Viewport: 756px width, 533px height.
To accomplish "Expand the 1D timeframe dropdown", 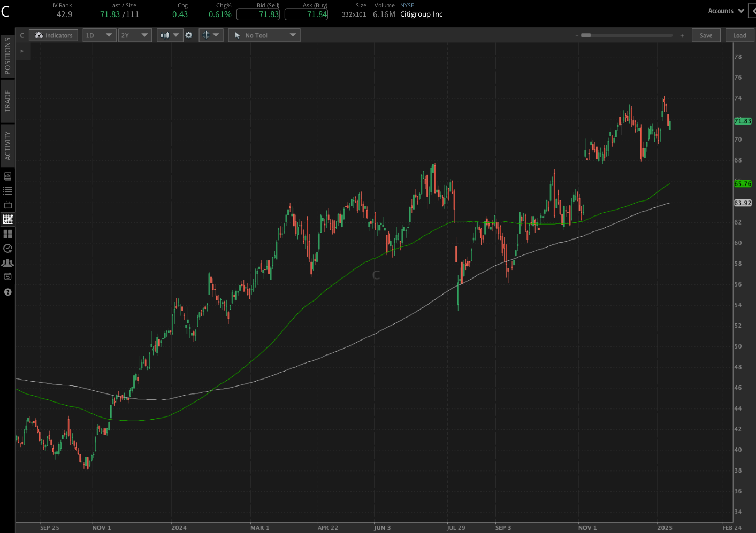I will (x=99, y=35).
